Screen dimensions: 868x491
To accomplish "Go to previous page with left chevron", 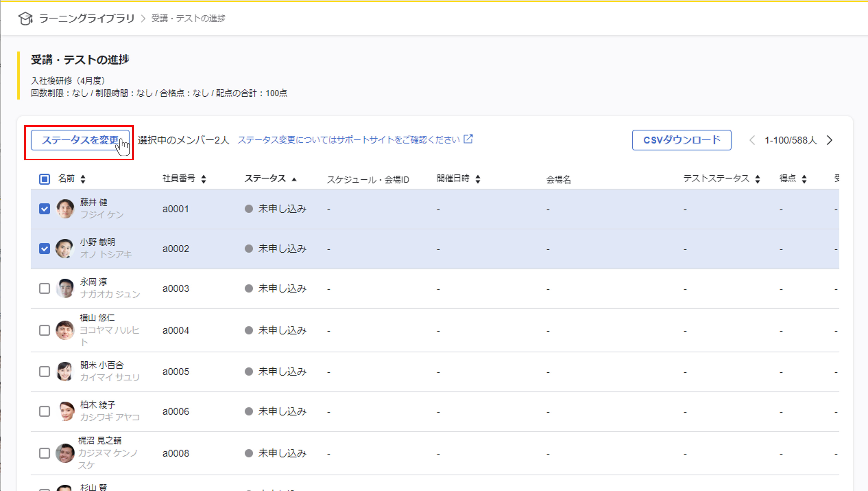I will pos(752,140).
